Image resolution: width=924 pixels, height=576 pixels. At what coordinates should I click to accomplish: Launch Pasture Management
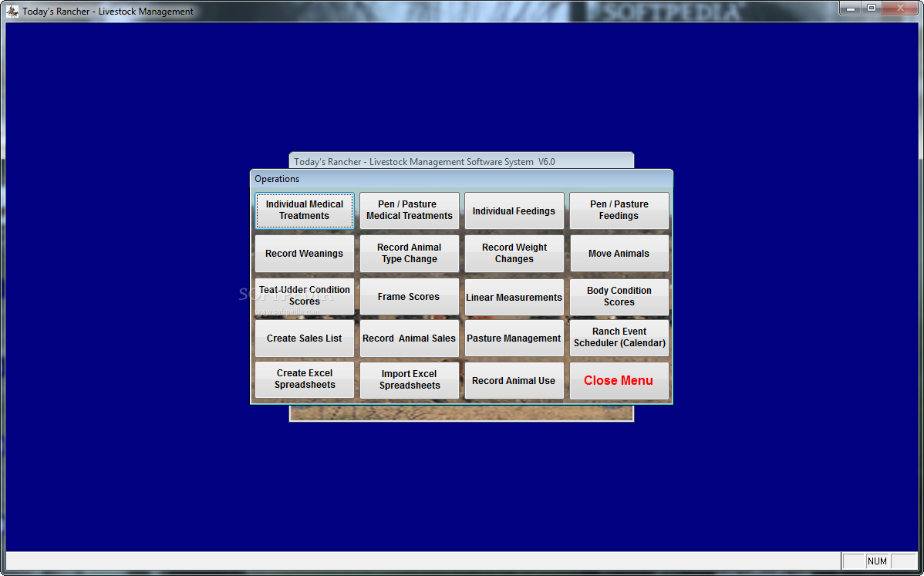point(514,338)
